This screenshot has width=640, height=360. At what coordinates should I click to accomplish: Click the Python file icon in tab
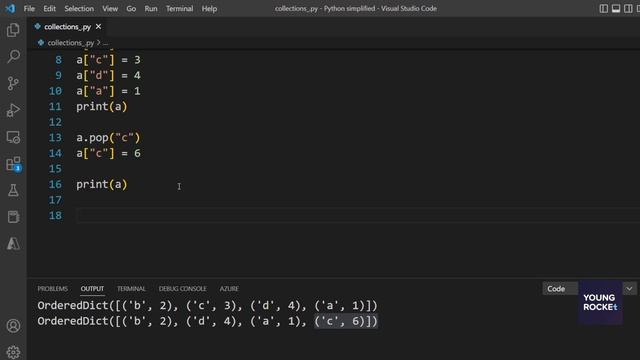coord(38,27)
